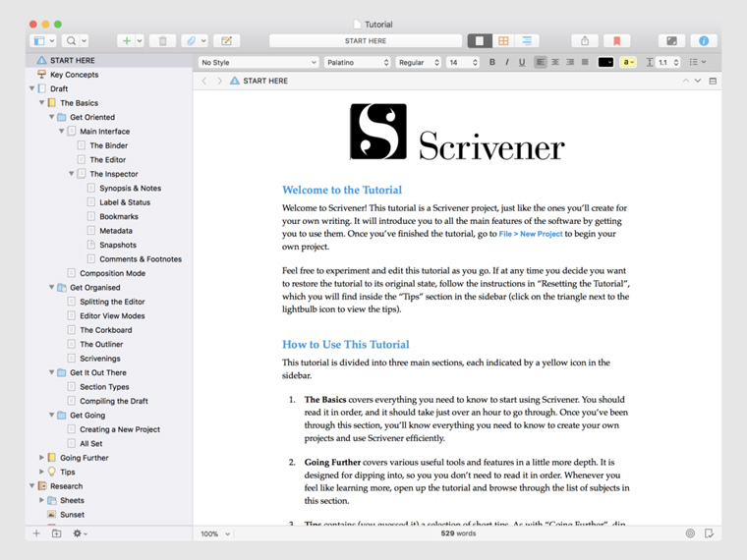Justify the text alignment
The height and width of the screenshot is (560, 747).
point(585,62)
